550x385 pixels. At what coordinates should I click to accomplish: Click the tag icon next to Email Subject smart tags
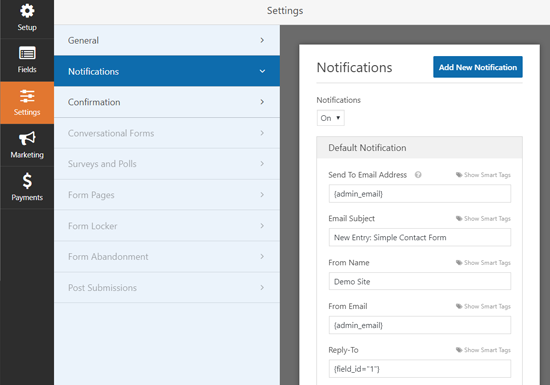coord(459,218)
